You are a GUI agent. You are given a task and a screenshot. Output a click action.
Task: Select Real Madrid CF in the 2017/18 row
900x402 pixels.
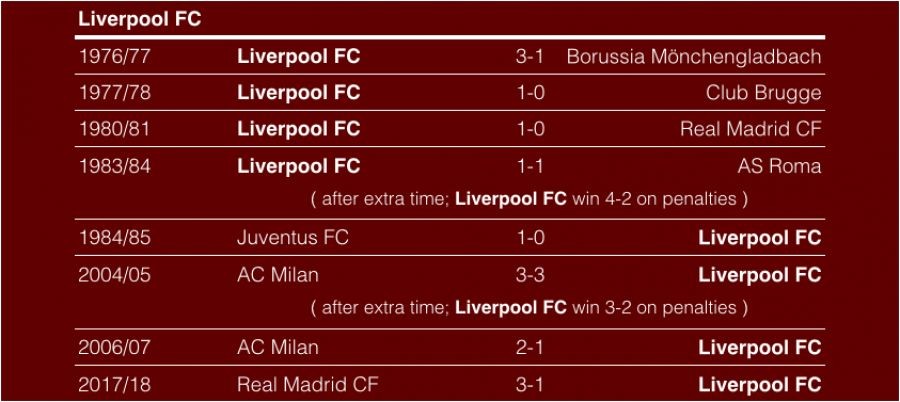[307, 384]
